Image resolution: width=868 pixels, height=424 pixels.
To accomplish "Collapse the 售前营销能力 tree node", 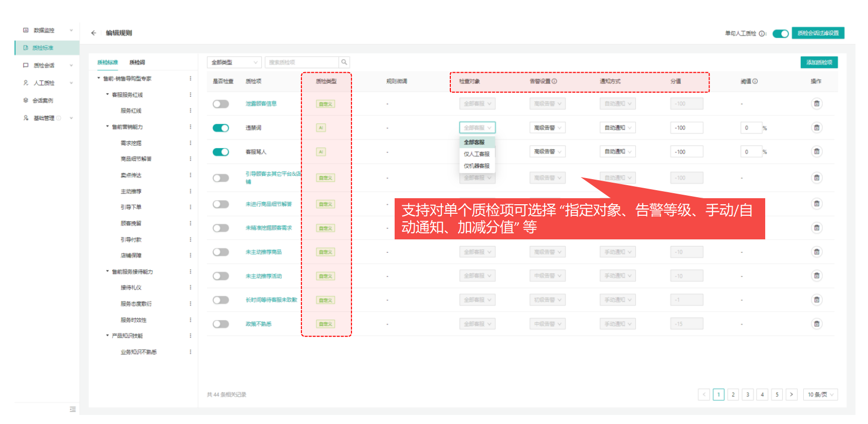I will click(x=107, y=127).
